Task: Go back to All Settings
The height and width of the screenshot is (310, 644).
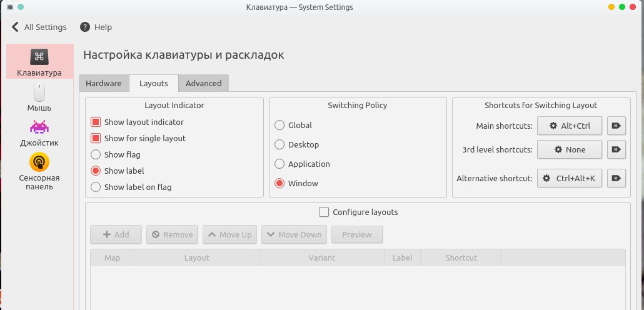Action: click(x=39, y=27)
